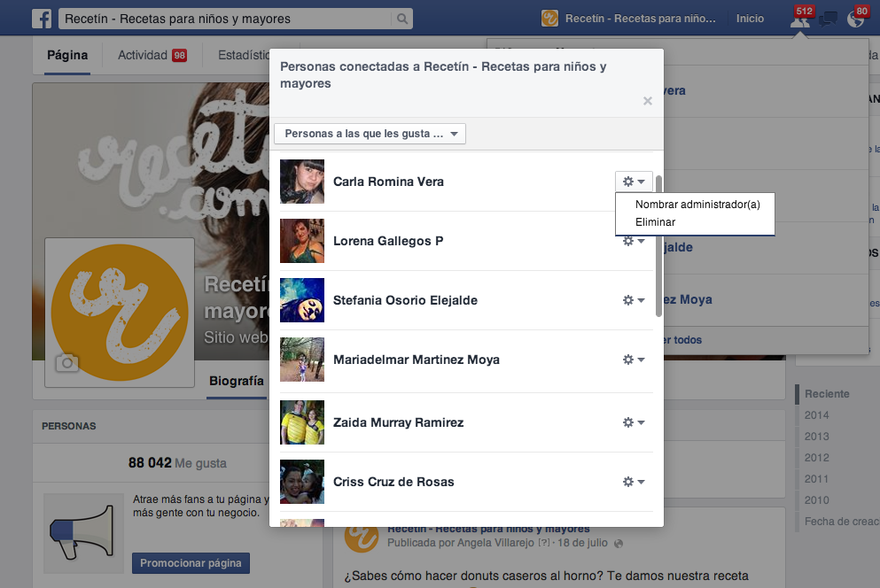880x588 pixels.
Task: Close the Personas conectadas dialog
Action: (x=648, y=100)
